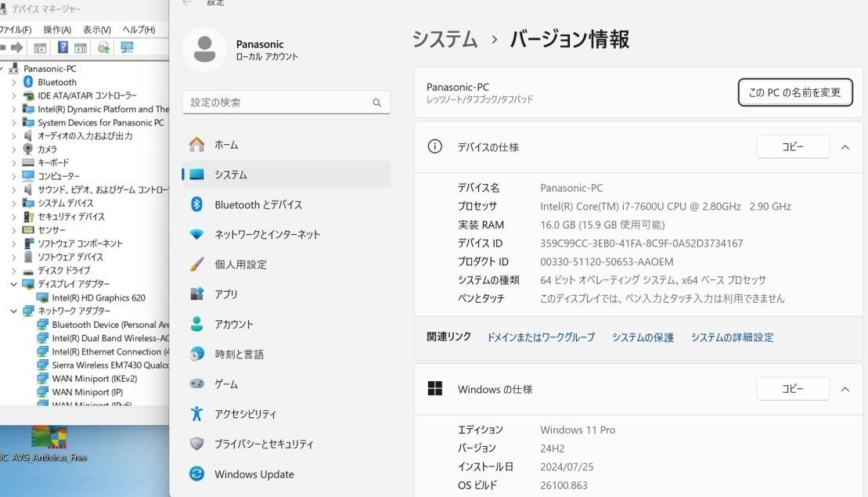Viewport: 868px width, 497px height.
Task: Open 個人用設定 settings
Action: click(x=286, y=265)
